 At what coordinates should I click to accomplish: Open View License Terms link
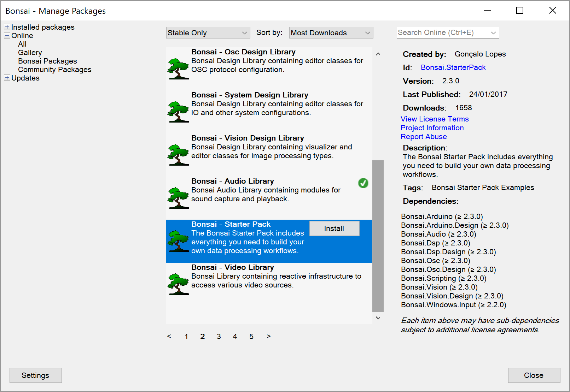click(434, 119)
